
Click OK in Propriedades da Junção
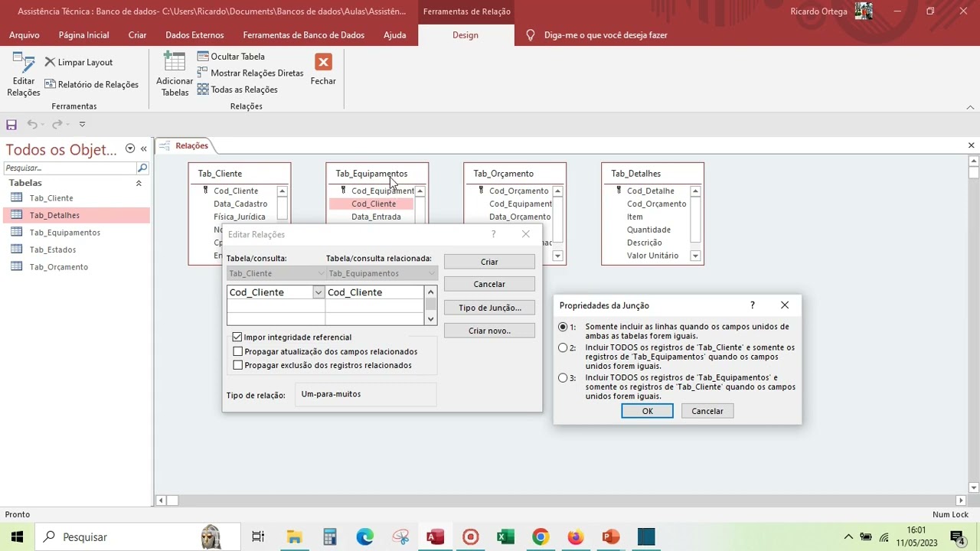click(647, 411)
